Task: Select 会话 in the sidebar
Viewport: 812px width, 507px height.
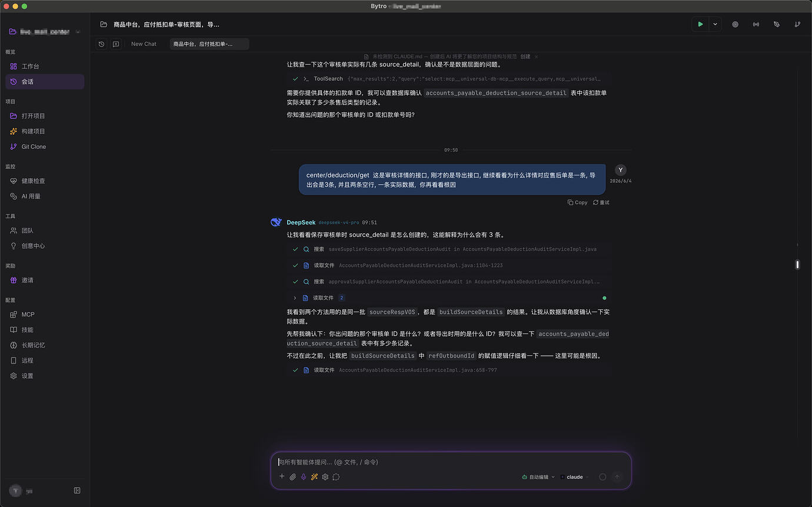Action: coord(45,82)
